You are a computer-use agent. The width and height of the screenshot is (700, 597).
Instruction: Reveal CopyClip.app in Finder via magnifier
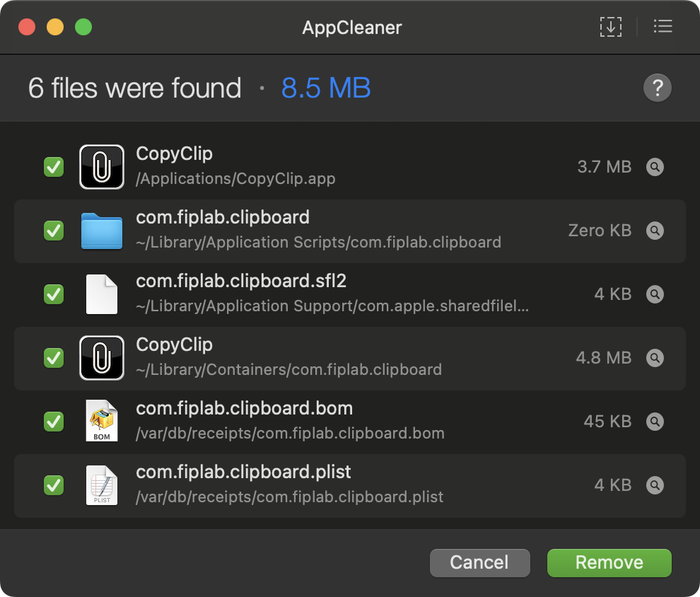coord(655,168)
